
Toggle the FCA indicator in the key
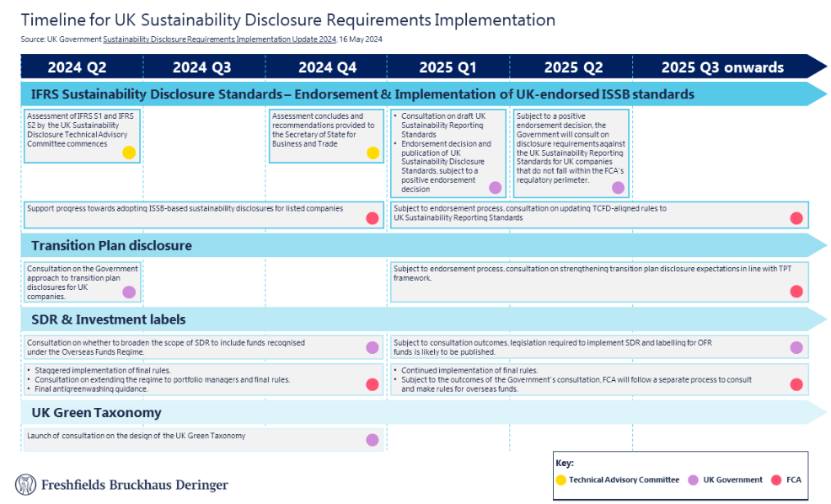776,479
